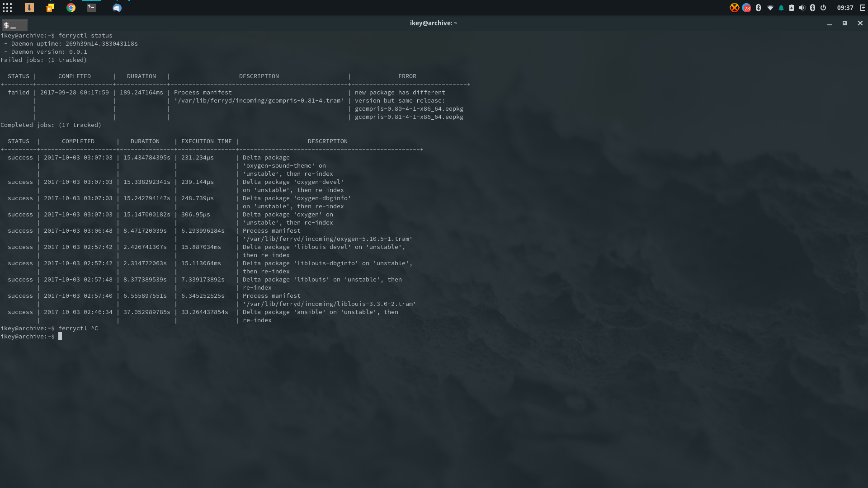The height and width of the screenshot is (488, 868).
Task: Minimize the ikey@archive terminal window
Action: (830, 23)
